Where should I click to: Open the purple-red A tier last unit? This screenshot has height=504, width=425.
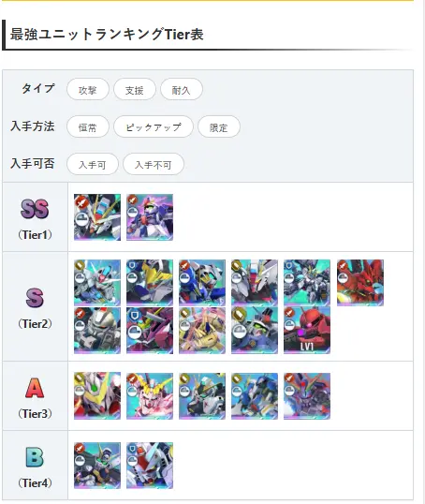[x=307, y=396]
